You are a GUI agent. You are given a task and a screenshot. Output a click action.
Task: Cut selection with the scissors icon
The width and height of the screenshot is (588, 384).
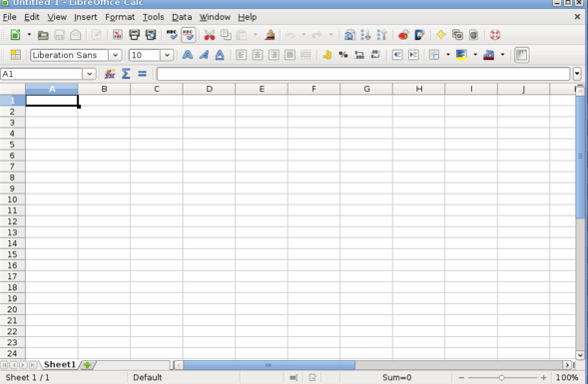click(x=210, y=35)
